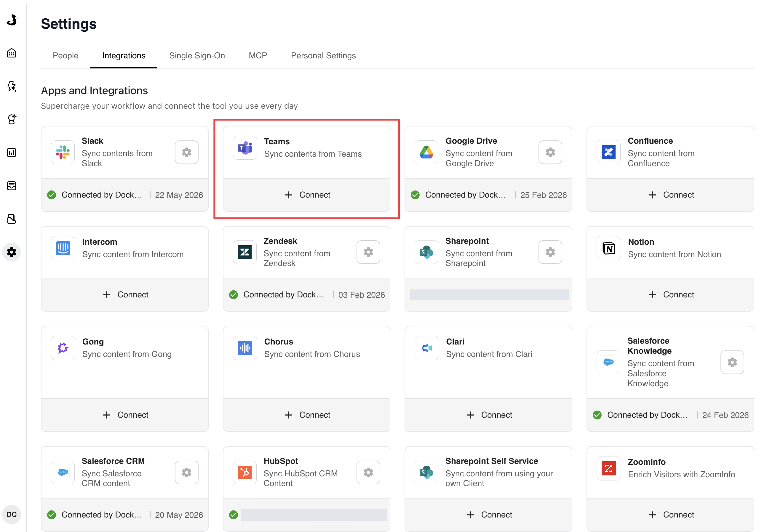The image size is (767, 532).
Task: Open the AI head sidebar icon
Action: pyautogui.click(x=12, y=119)
